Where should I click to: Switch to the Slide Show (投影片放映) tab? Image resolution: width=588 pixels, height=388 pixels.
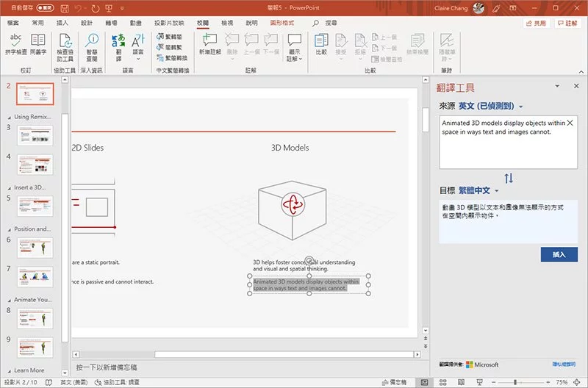[169, 23]
